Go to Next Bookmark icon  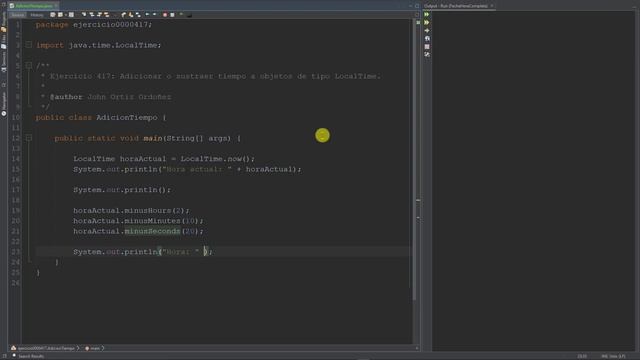tap(131, 15)
